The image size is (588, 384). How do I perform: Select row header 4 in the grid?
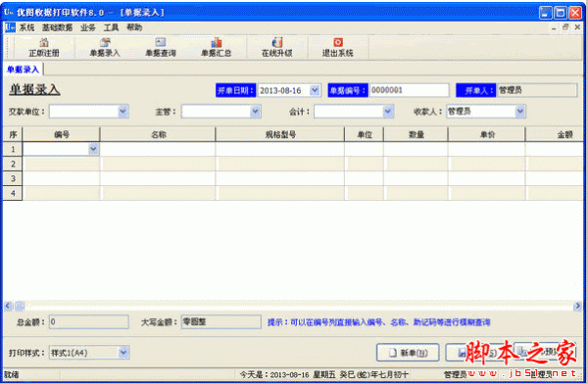coord(13,193)
